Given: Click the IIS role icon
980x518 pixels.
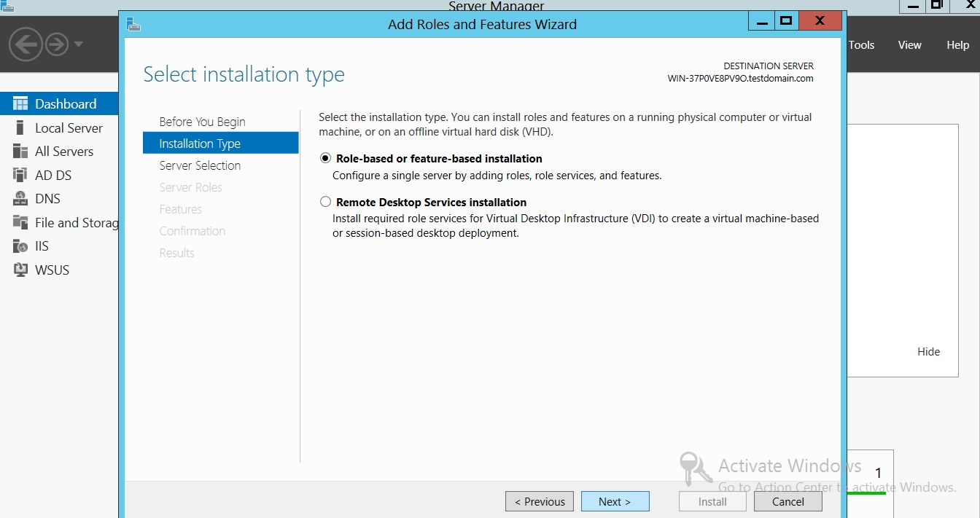Looking at the screenshot, I should 20,246.
